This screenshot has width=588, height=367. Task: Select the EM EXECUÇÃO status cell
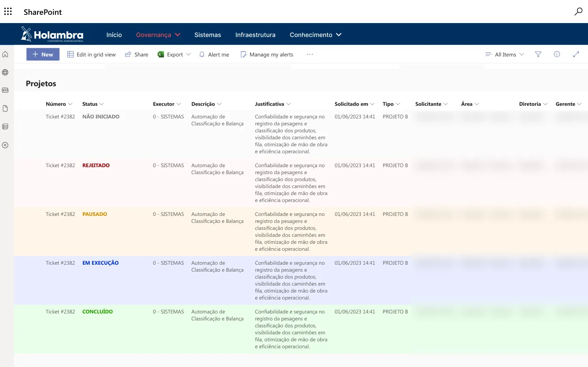(x=100, y=263)
